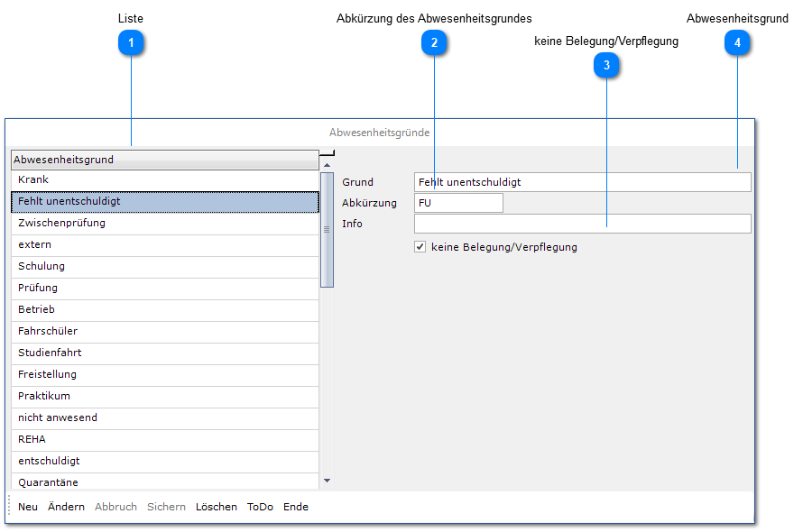Open ToDo from bottom toolbar
The height and width of the screenshot is (532, 803).
(260, 507)
